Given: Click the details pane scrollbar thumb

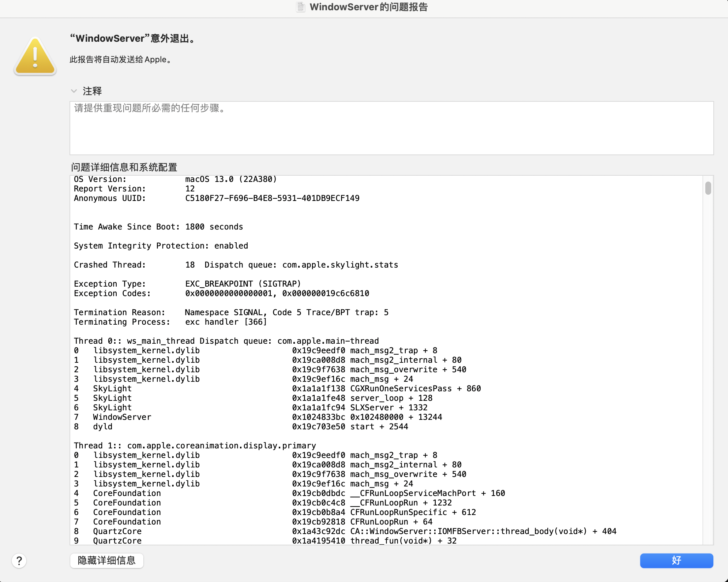Looking at the screenshot, I should coord(708,188).
